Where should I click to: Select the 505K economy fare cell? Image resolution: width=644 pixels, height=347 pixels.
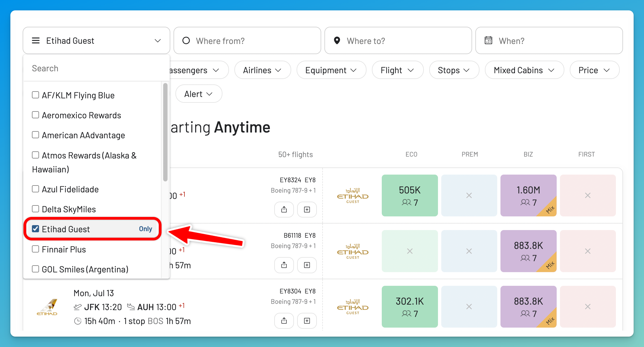pyautogui.click(x=410, y=196)
